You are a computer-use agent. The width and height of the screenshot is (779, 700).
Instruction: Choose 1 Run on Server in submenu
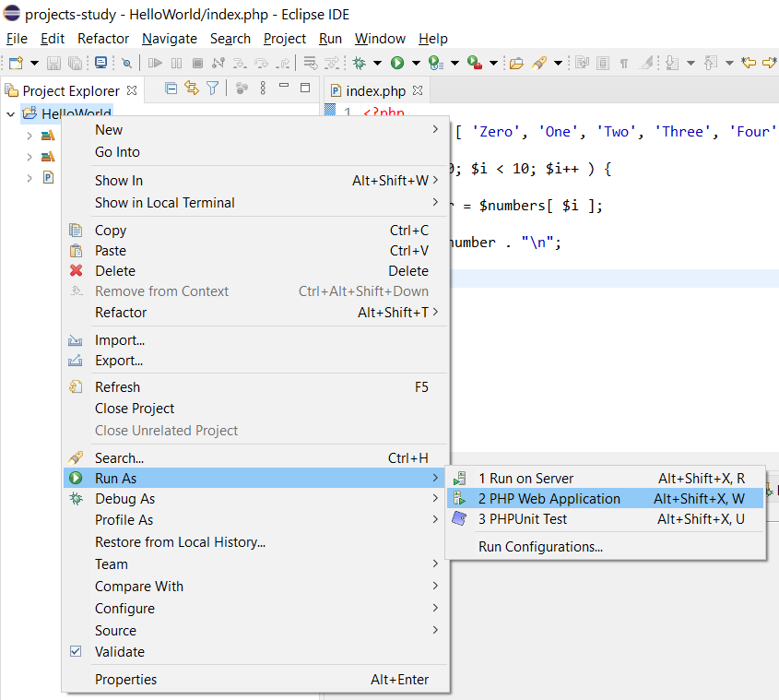[605, 479]
